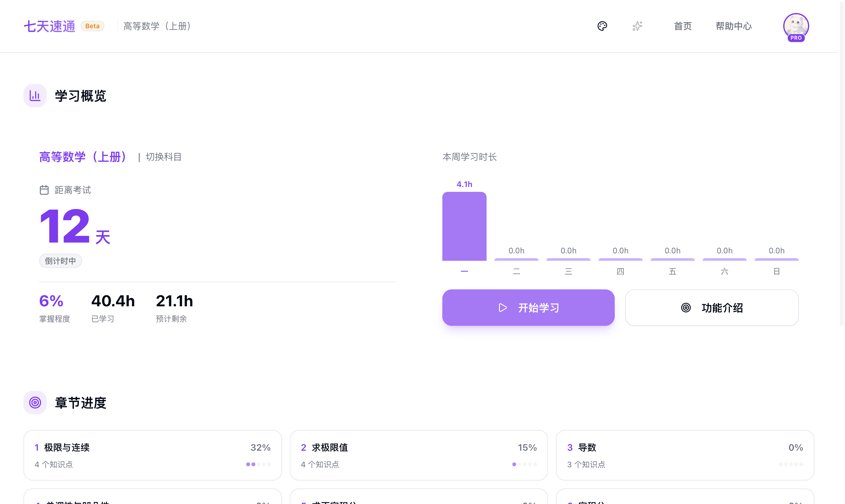845x504 pixels.
Task: Click Tuesday 二 bar
Action: (516, 259)
